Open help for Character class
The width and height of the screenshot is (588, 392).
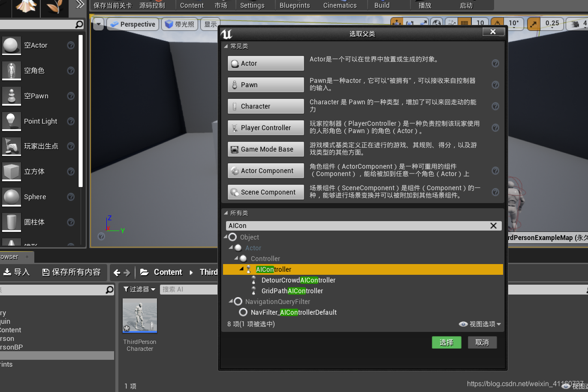tap(495, 106)
